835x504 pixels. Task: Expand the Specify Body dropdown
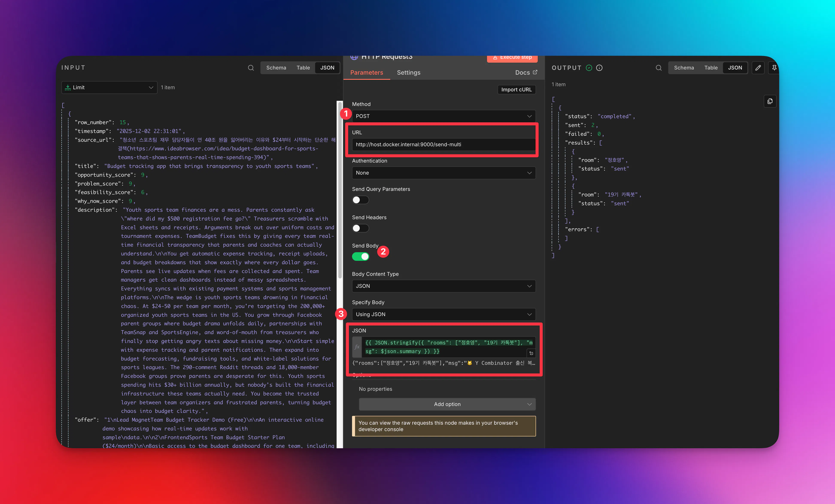click(444, 314)
